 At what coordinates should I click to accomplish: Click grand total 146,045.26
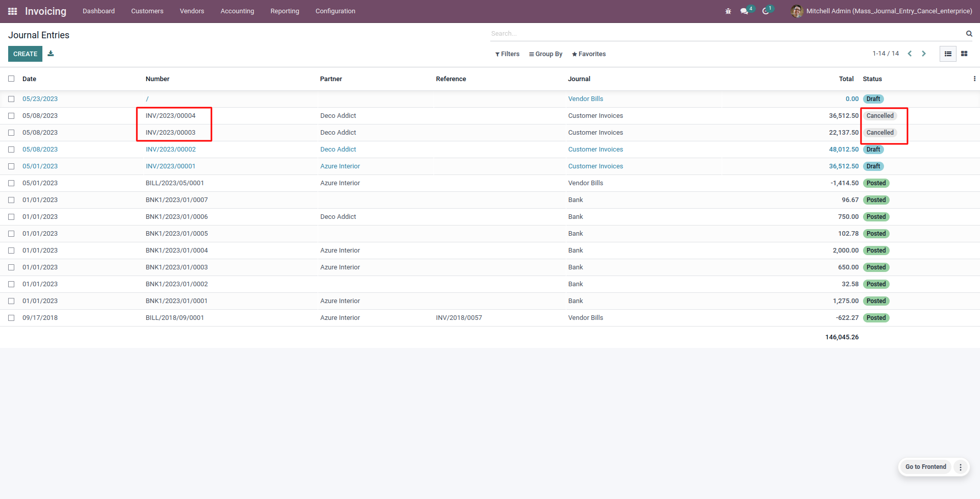click(x=842, y=337)
